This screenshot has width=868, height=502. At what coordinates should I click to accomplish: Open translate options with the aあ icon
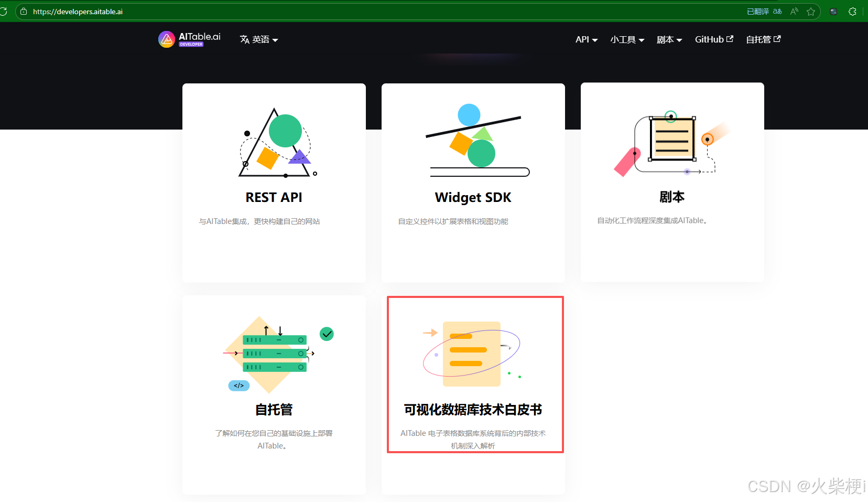[777, 10]
